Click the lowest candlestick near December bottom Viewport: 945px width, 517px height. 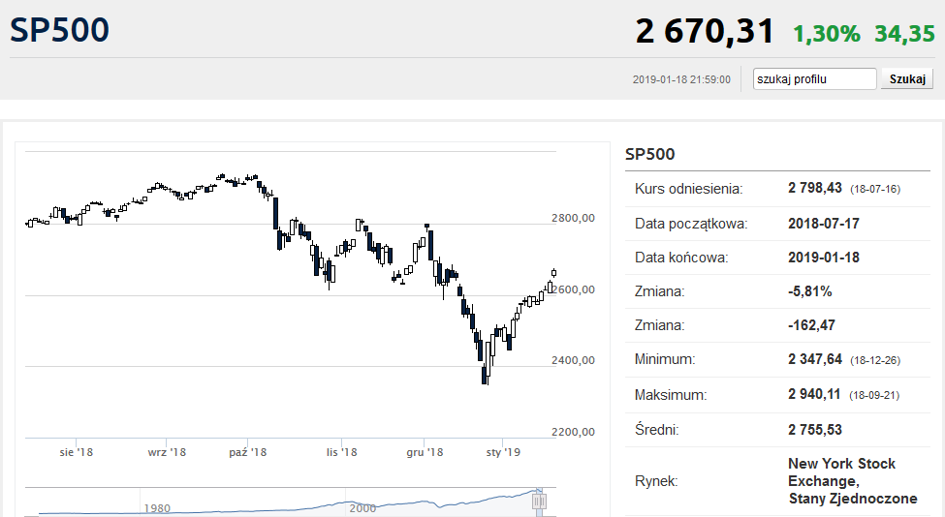click(x=485, y=372)
